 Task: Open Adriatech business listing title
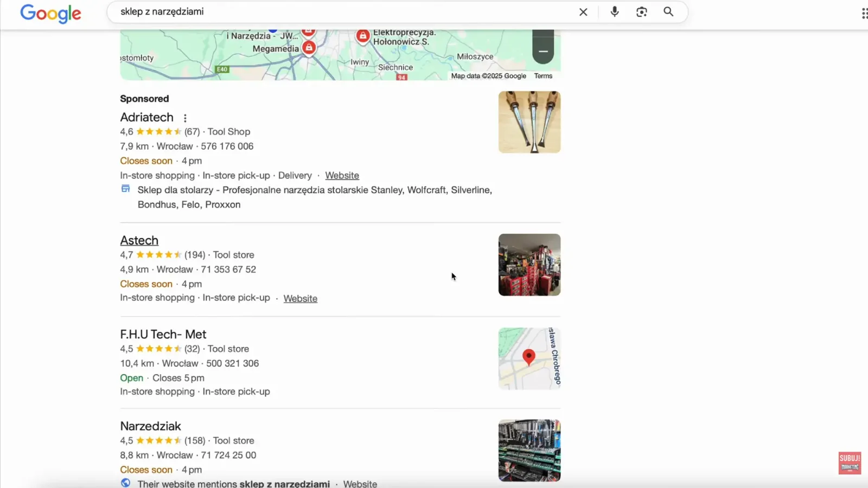click(146, 117)
